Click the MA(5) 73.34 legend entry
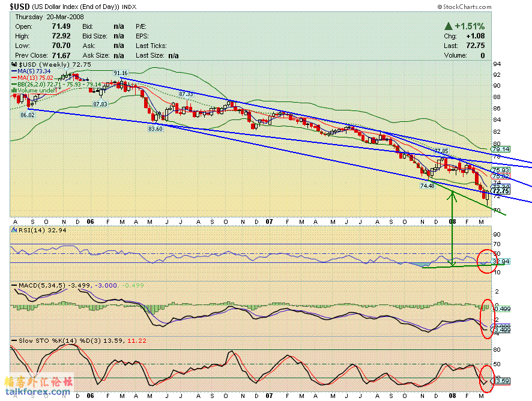Image resolution: width=532 pixels, height=401 pixels. click(31, 71)
